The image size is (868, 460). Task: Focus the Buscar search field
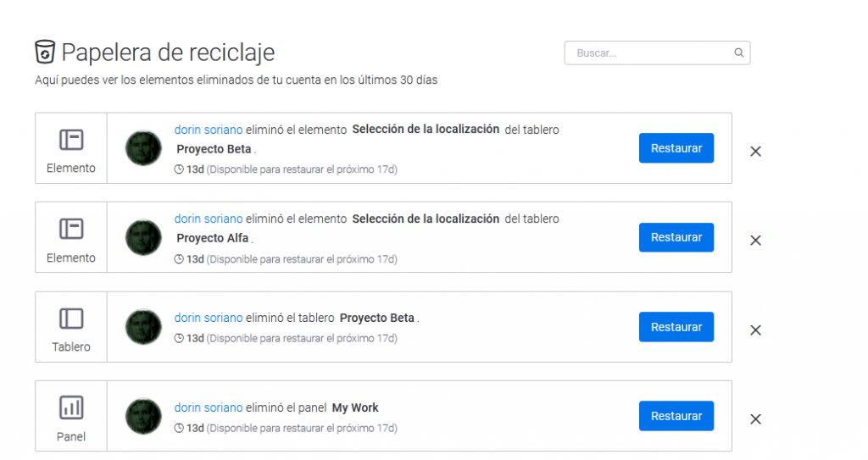[649, 53]
